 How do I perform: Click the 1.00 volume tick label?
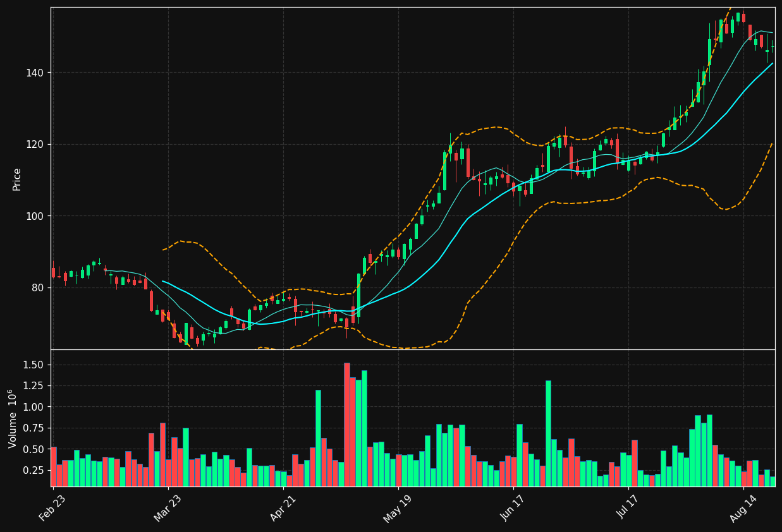pos(35,407)
